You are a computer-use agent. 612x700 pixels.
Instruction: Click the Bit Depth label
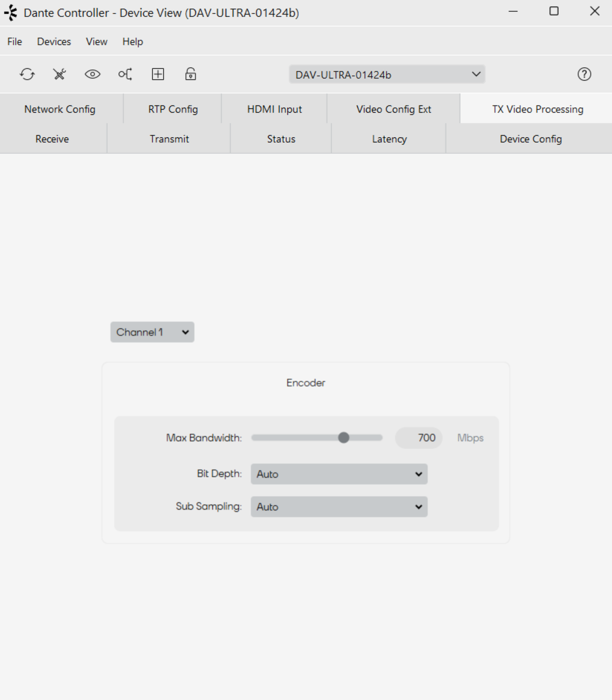coord(219,474)
